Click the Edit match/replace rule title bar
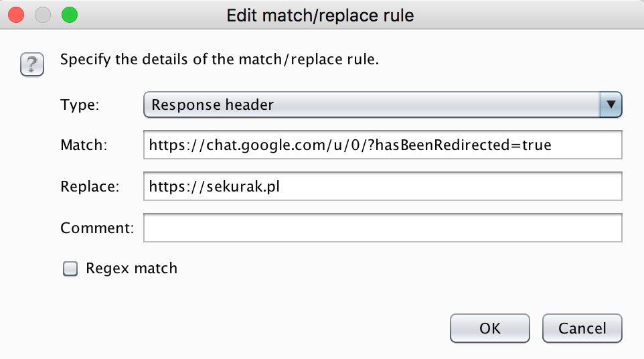Image resolution: width=644 pixels, height=359 pixels. tap(321, 15)
